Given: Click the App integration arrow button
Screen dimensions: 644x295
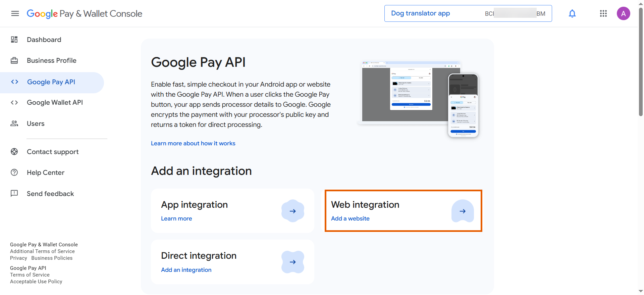Looking at the screenshot, I should [x=293, y=211].
